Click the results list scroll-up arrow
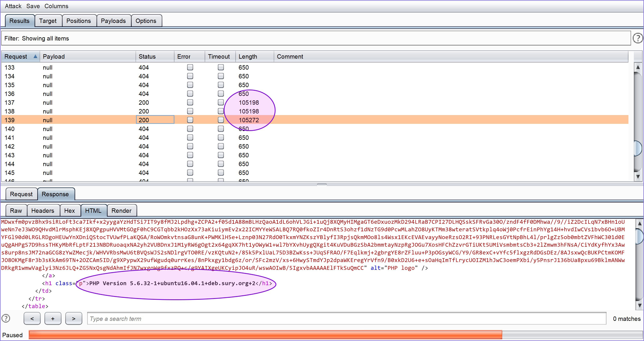The image size is (644, 341). pyautogui.click(x=638, y=67)
